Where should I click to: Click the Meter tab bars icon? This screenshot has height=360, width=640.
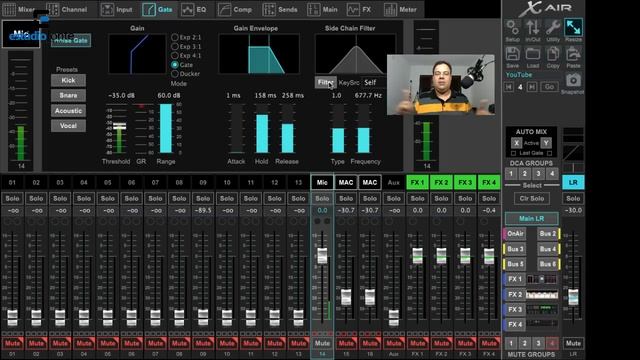click(390, 9)
